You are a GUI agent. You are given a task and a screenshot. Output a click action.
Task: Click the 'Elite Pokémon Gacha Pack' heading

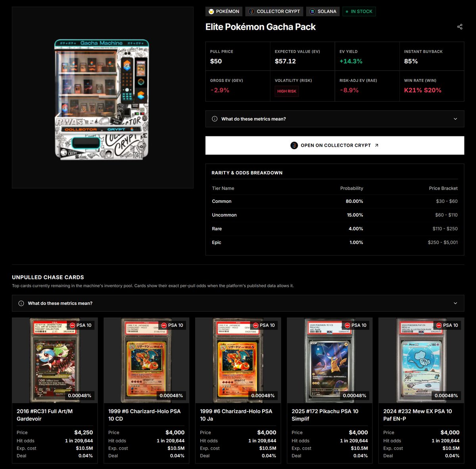tap(261, 27)
